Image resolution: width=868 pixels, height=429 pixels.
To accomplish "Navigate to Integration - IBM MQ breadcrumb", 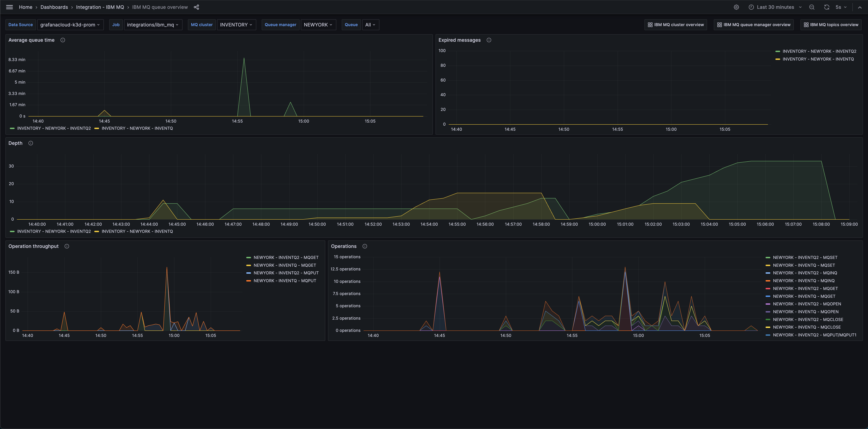I will (100, 7).
